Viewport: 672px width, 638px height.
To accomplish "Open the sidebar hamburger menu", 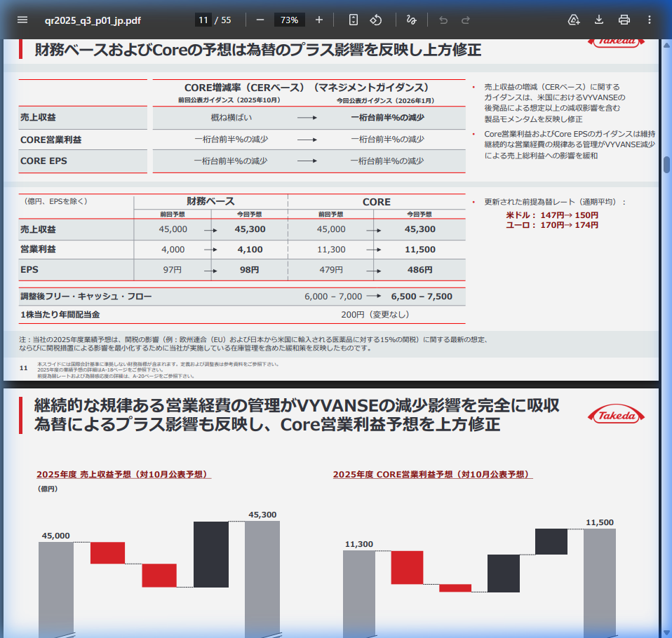I will (22, 20).
